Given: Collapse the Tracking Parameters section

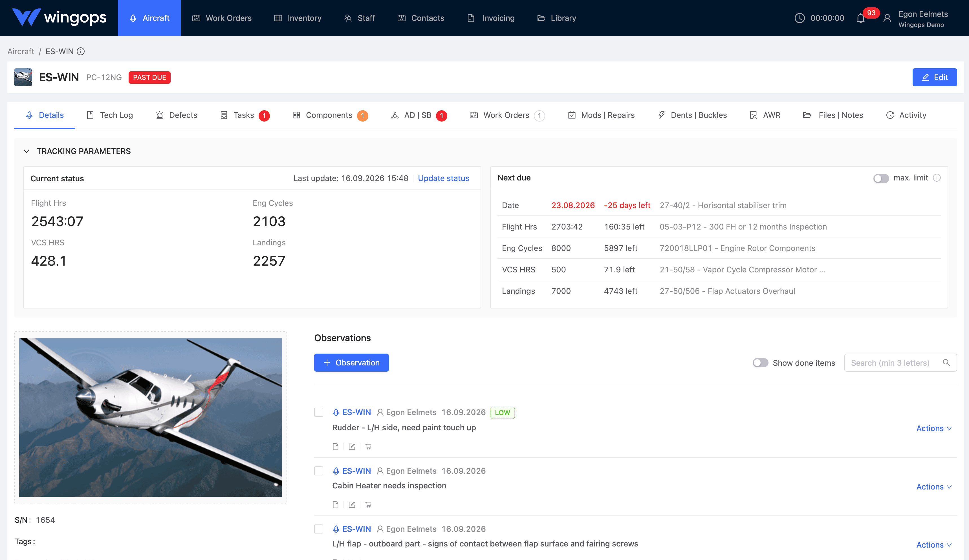Looking at the screenshot, I should point(27,151).
